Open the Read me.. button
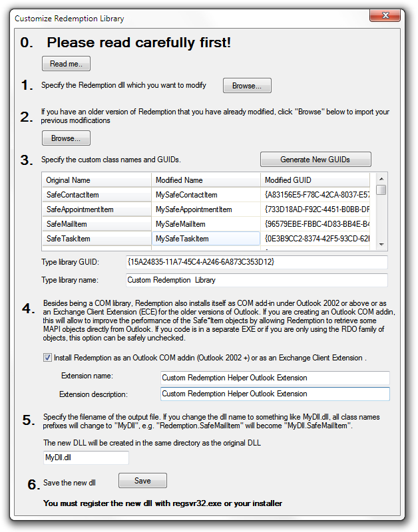Image resolution: width=418 pixels, height=532 pixels. pos(66,64)
